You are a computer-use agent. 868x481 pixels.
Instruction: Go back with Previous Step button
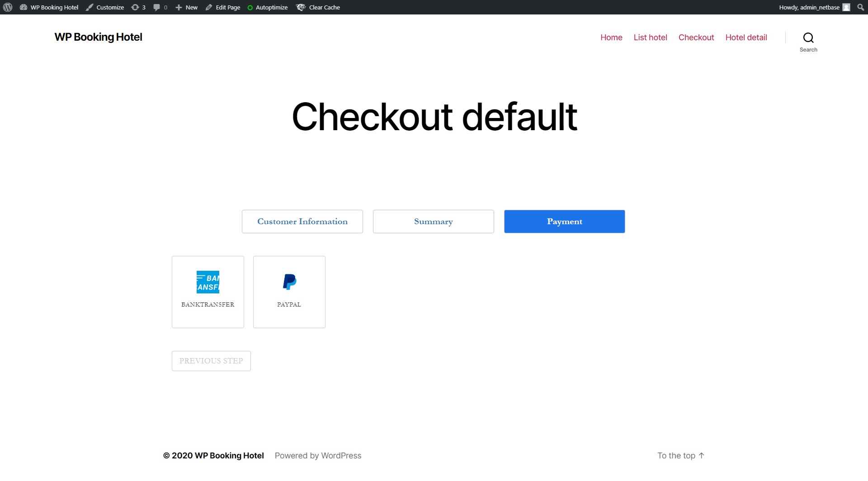click(211, 361)
